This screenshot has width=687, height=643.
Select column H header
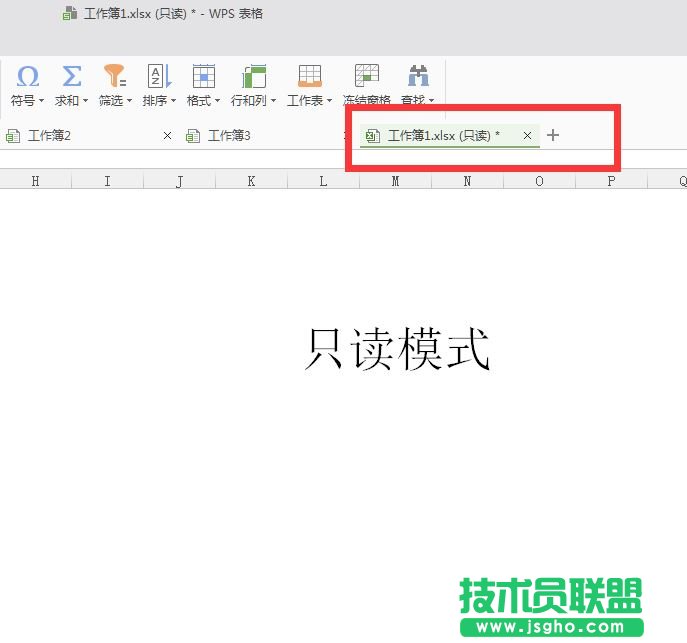35,181
